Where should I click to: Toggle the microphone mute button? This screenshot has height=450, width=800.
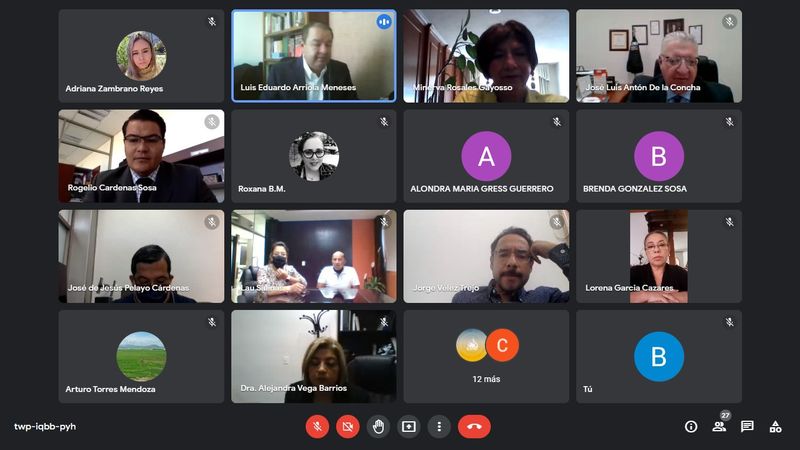317,427
